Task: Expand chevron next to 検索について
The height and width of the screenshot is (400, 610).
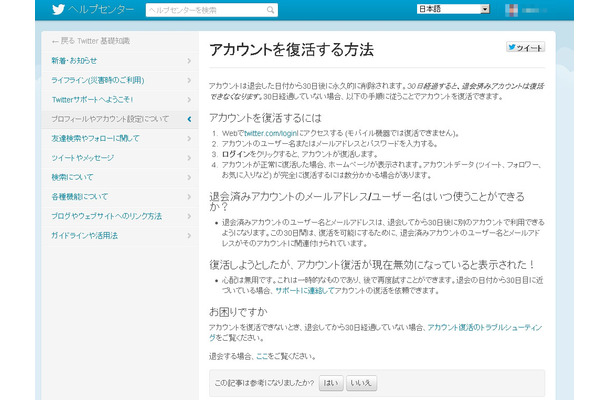Action: pyautogui.click(x=189, y=177)
